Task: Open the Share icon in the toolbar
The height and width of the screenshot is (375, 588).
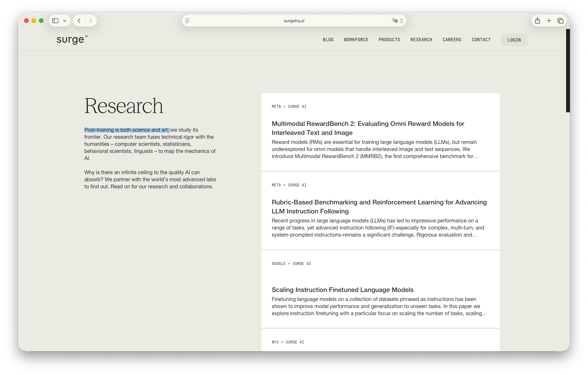Action: tap(537, 21)
